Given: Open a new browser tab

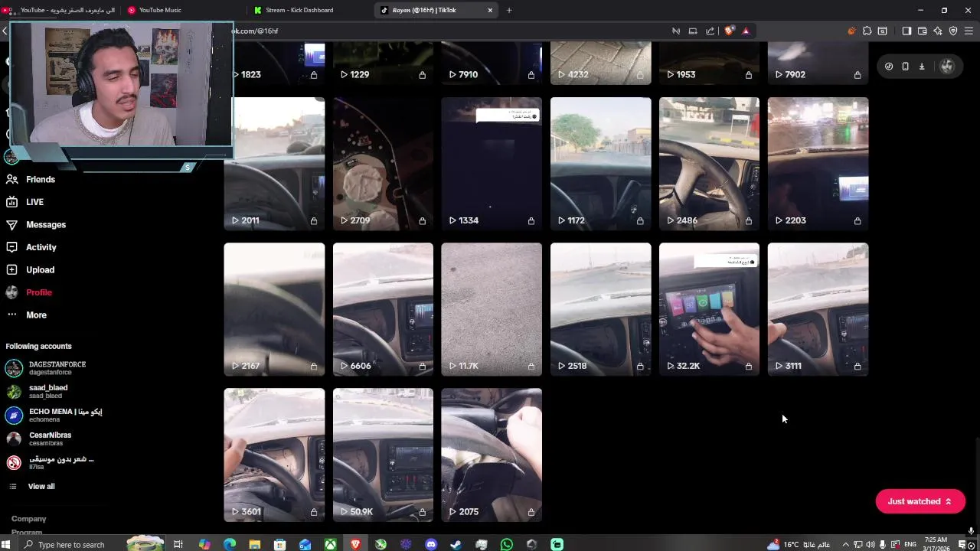Looking at the screenshot, I should (x=509, y=10).
